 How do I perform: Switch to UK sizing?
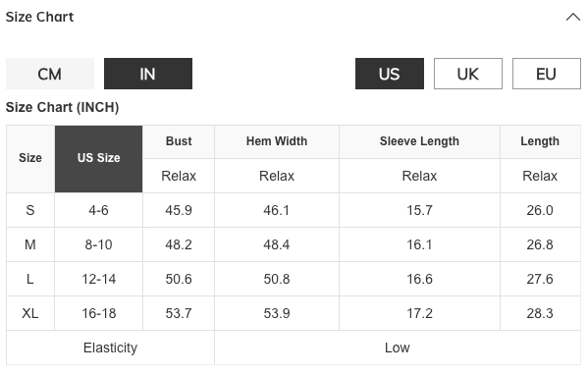pos(468,74)
